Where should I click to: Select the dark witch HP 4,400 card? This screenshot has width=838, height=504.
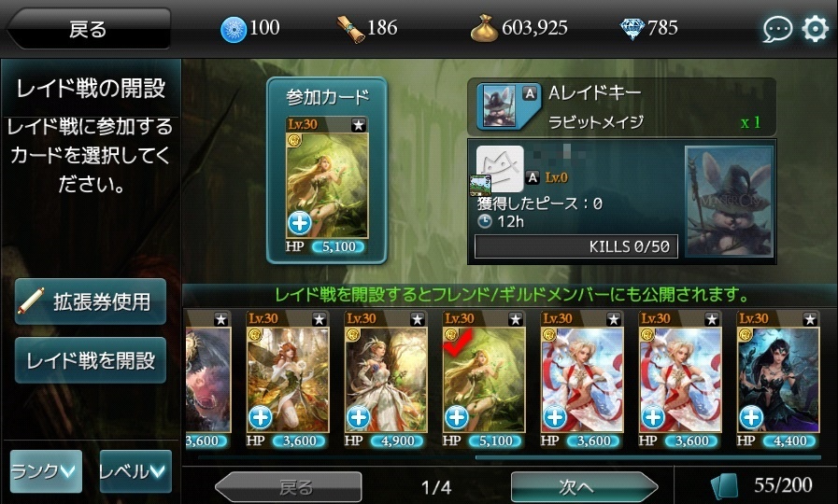778,380
